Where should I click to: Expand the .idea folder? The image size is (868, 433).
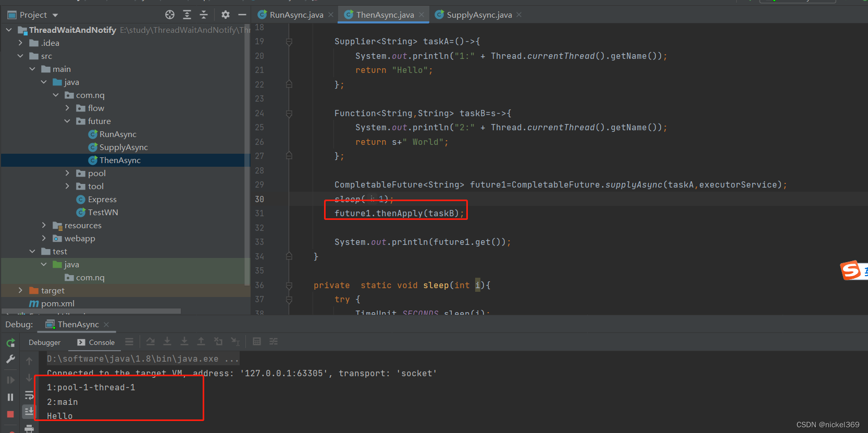click(x=21, y=43)
